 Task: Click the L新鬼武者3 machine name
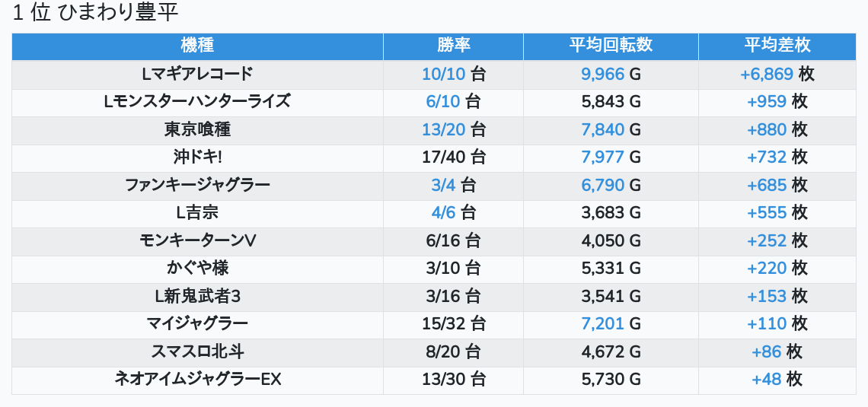pos(197,296)
